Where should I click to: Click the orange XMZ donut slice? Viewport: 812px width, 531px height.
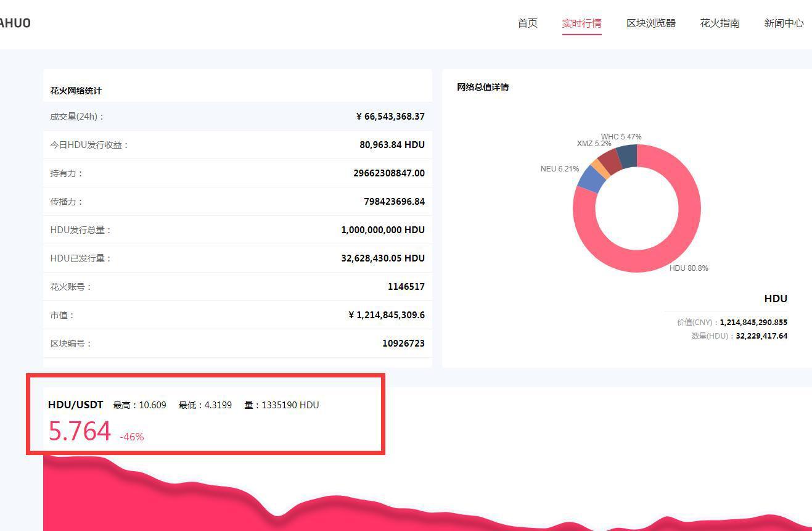point(601,167)
